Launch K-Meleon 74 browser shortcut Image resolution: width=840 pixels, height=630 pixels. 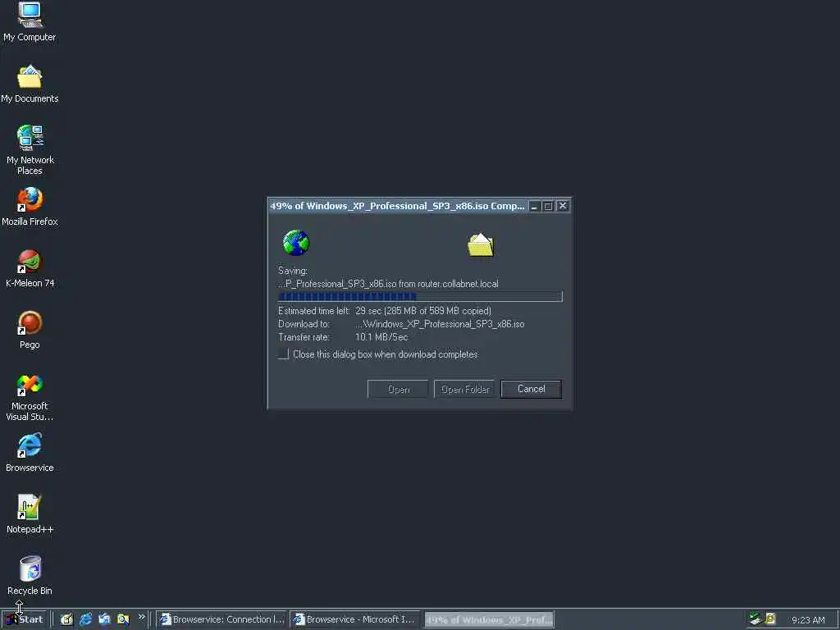pyautogui.click(x=30, y=268)
